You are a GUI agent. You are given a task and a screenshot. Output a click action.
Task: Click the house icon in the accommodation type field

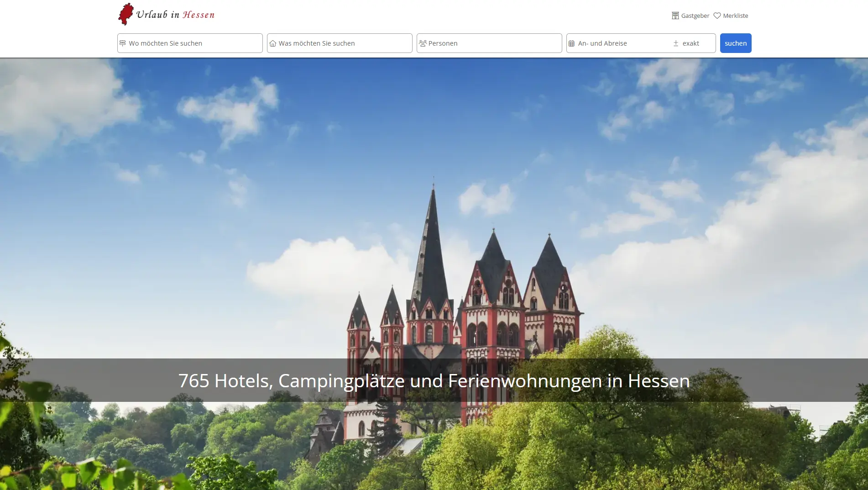[x=273, y=43]
